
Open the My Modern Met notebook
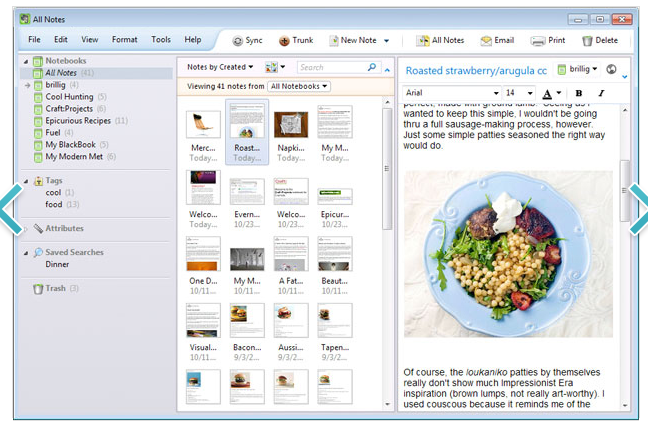pyautogui.click(x=74, y=157)
